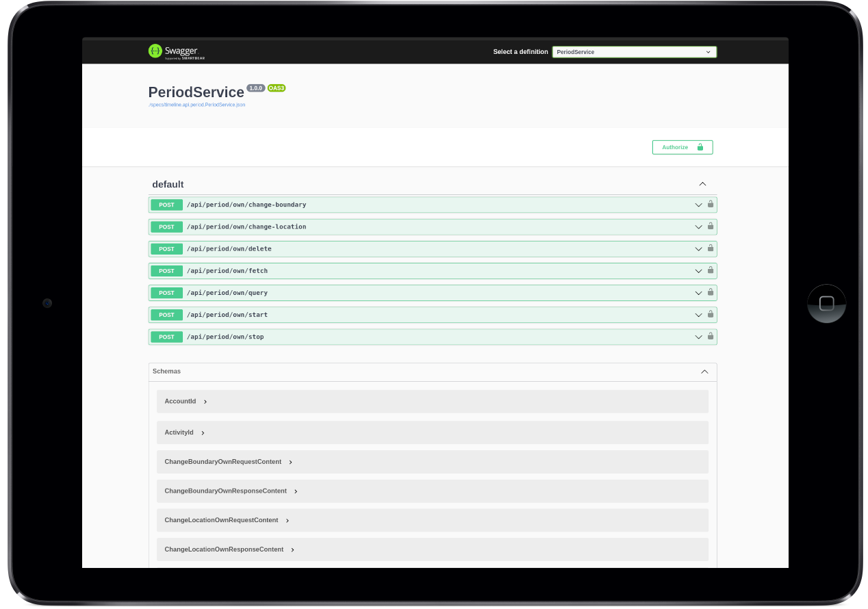Collapse the default endpoints section
This screenshot has width=868, height=609.
tap(702, 184)
